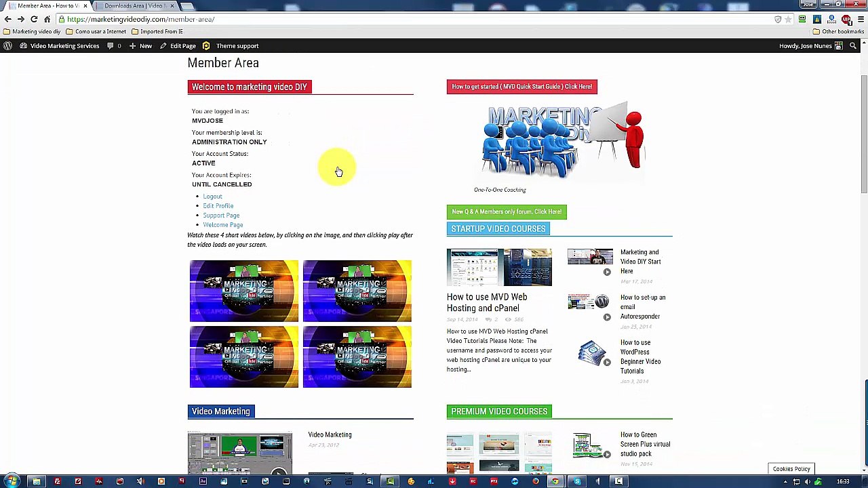The image size is (868, 488).
Task: Click the address bar URL field
Action: tap(414, 19)
